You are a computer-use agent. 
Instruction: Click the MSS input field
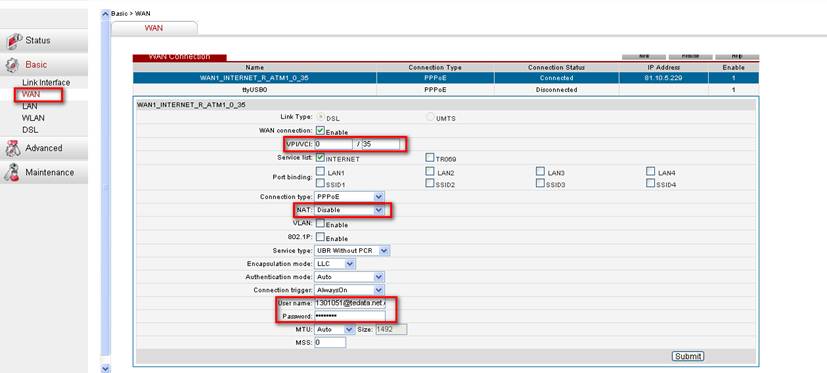click(330, 342)
